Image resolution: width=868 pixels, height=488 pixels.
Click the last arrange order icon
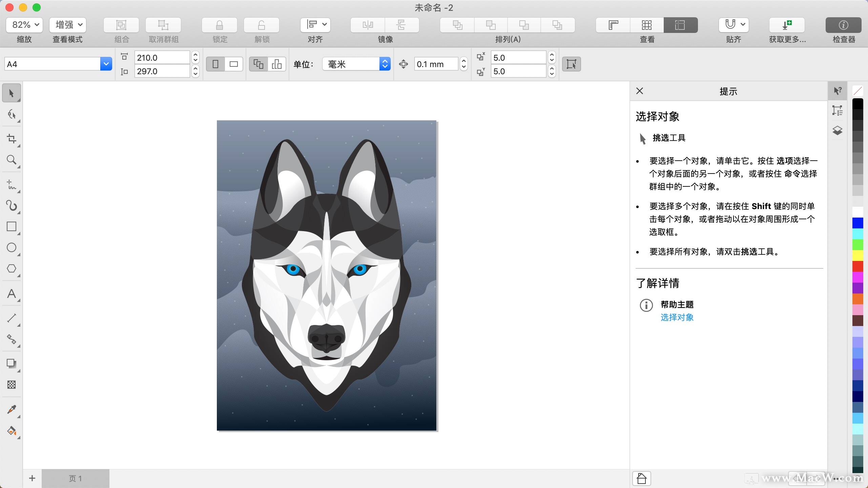point(558,25)
